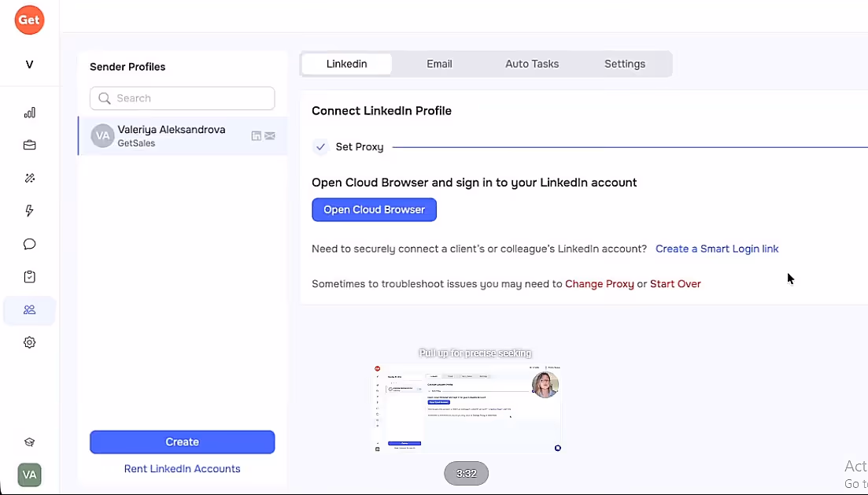The image size is (868, 495).
Task: Click the GetSales logo icon
Action: 29,20
